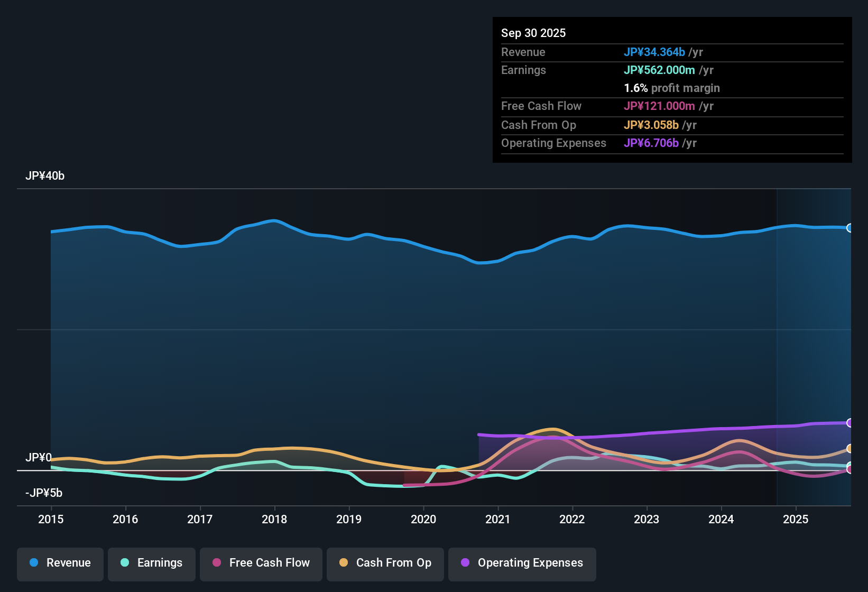Click the orange Cash From Op legend dot

click(x=343, y=563)
